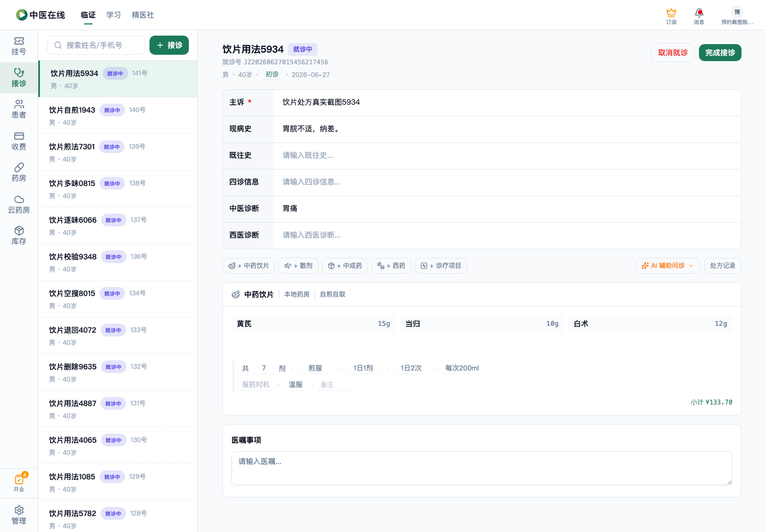Add 中药饮片 prescription

tap(248, 266)
